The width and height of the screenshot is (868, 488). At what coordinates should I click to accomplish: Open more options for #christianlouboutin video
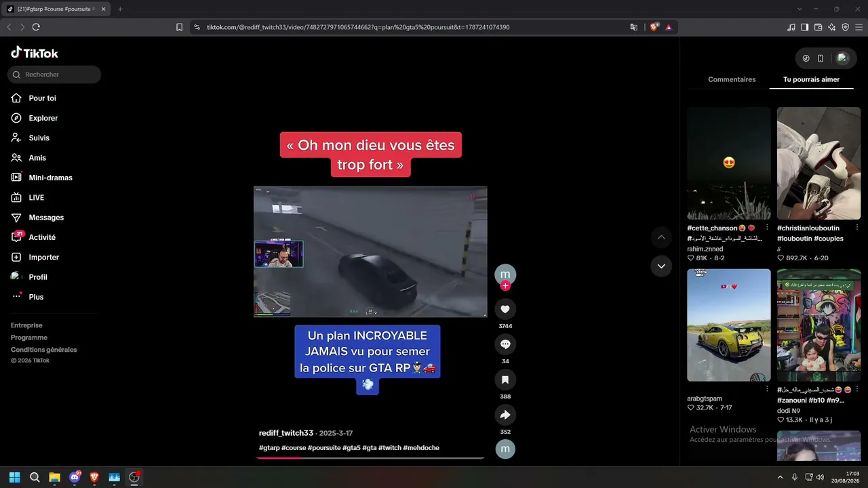(x=857, y=228)
